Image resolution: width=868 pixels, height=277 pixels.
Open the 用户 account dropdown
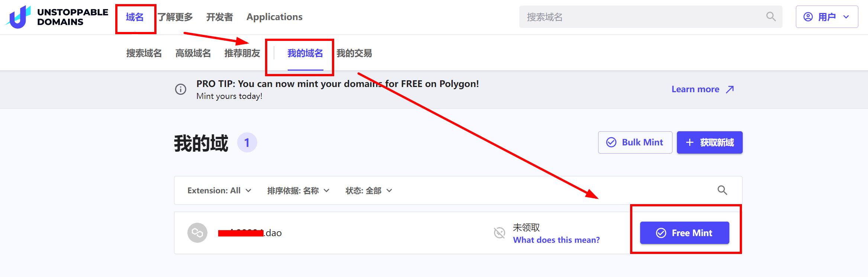pyautogui.click(x=827, y=17)
